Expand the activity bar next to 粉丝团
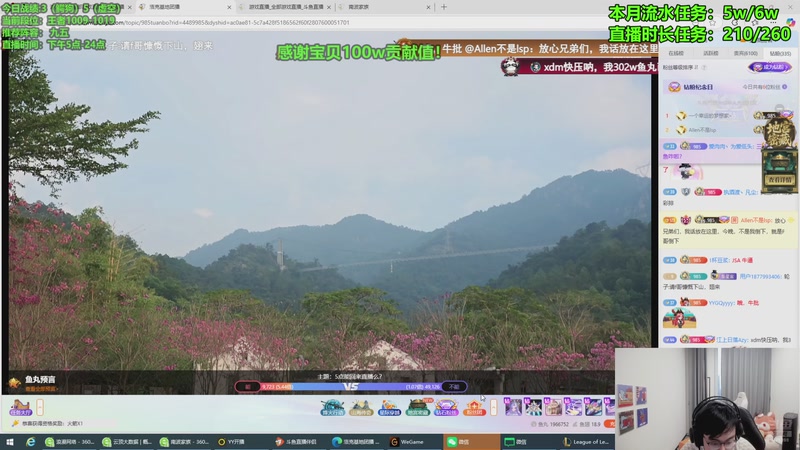The image size is (800, 450). point(493,407)
